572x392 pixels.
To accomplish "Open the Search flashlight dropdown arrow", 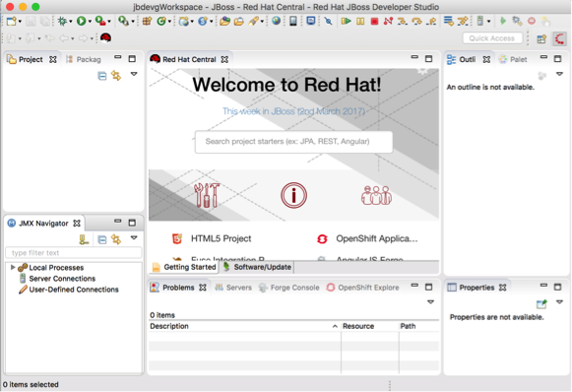I will [262, 22].
